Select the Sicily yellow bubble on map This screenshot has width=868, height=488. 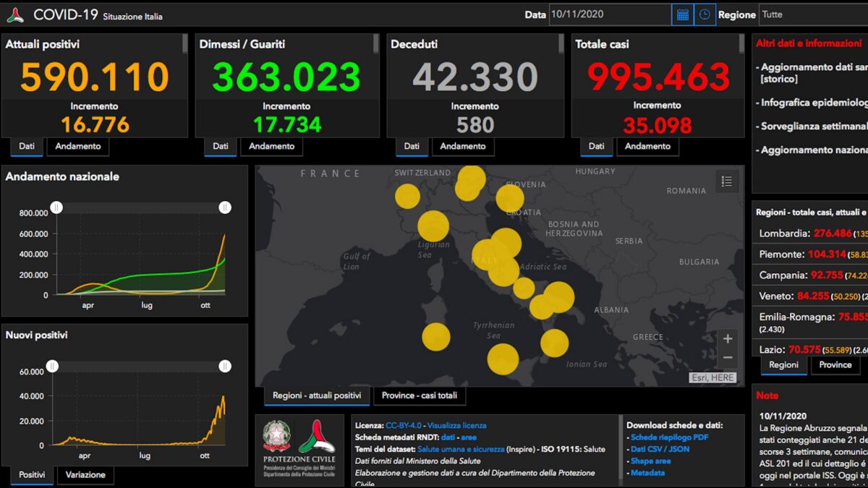pos(503,359)
